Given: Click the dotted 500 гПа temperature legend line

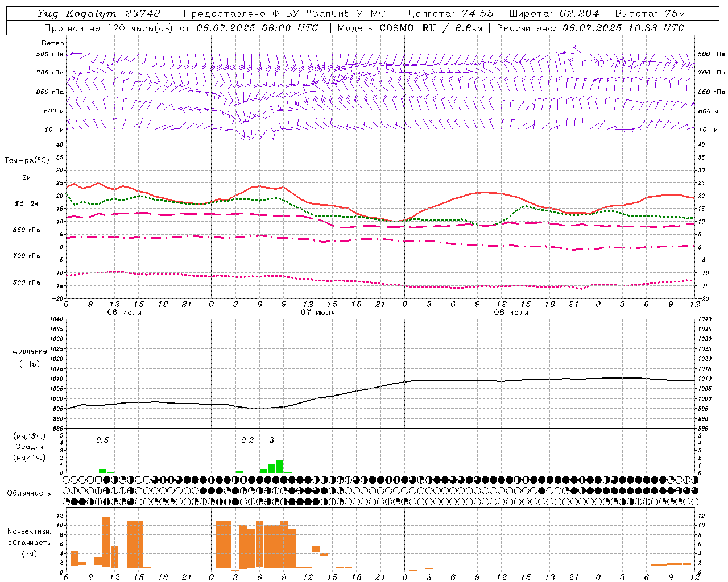Looking at the screenshot, I should [x=25, y=289].
